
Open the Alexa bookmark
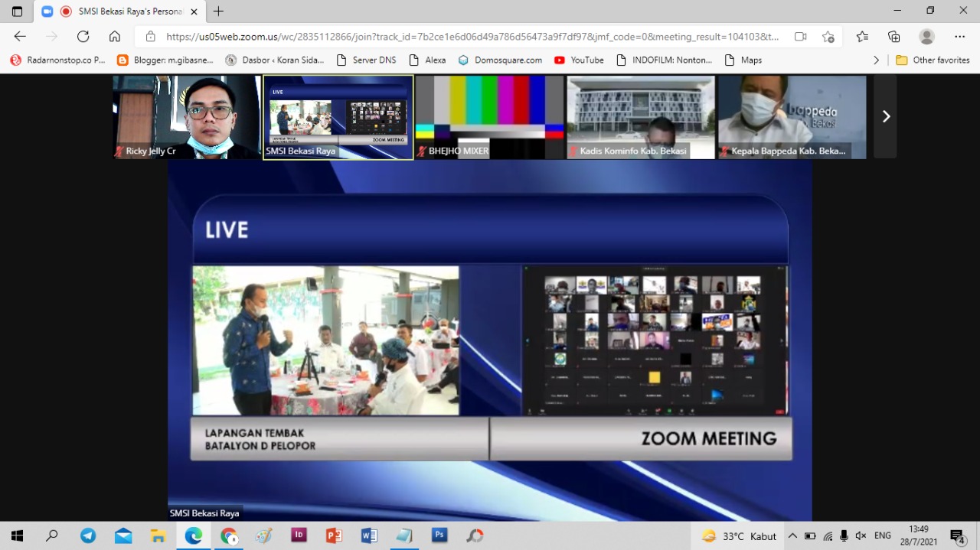click(428, 60)
